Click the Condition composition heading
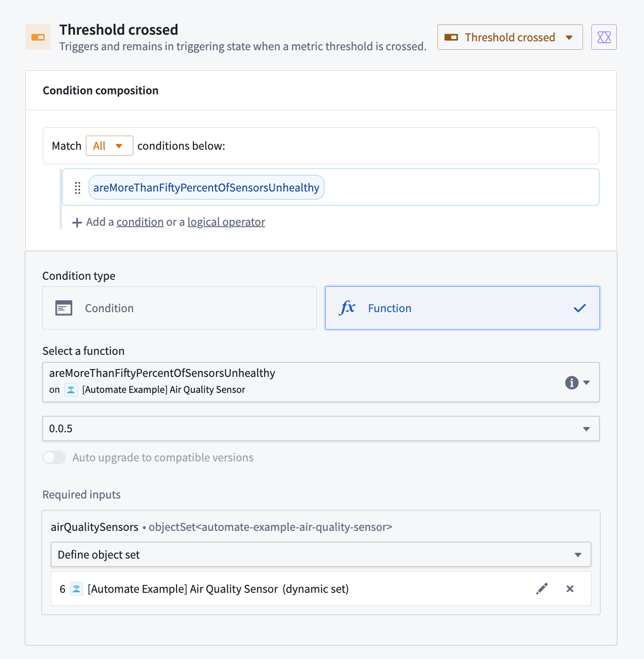644x659 pixels. tap(100, 91)
